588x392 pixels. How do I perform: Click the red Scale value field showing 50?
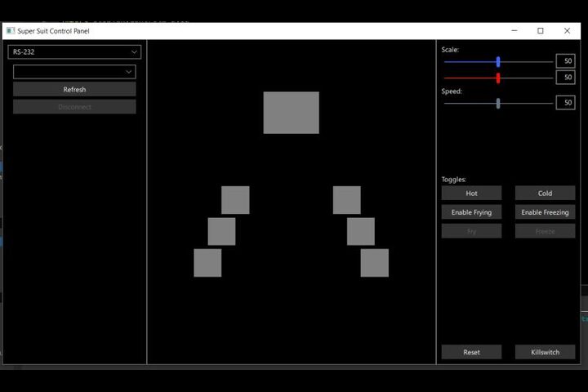point(565,78)
